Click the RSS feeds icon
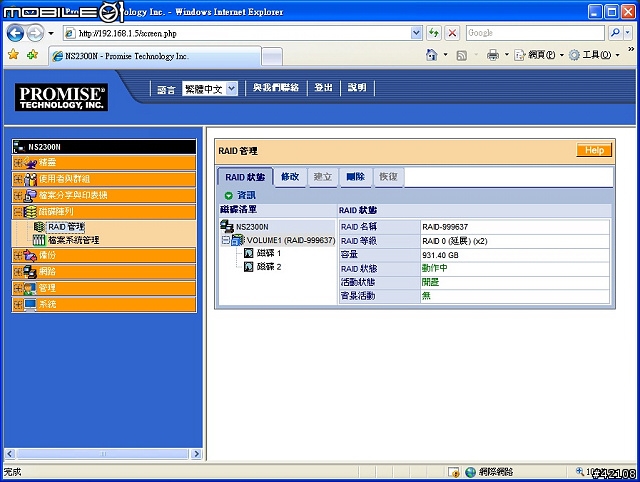 pos(462,55)
